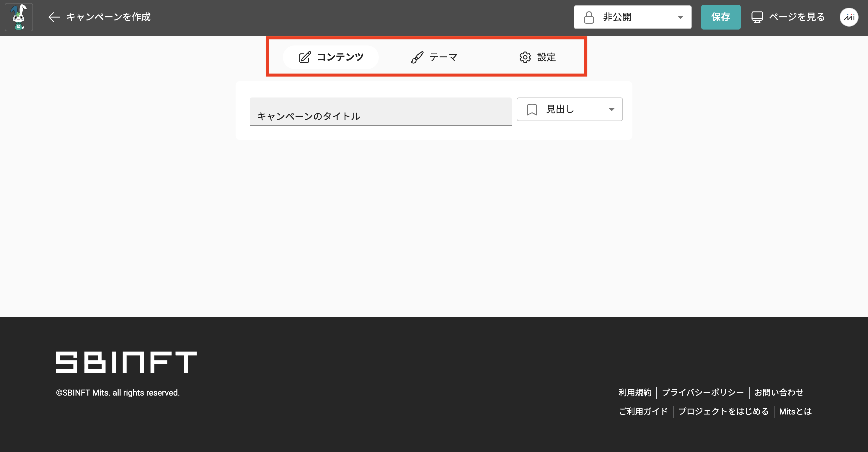Click the pencil edit icon on コンテンツ tab

[305, 57]
